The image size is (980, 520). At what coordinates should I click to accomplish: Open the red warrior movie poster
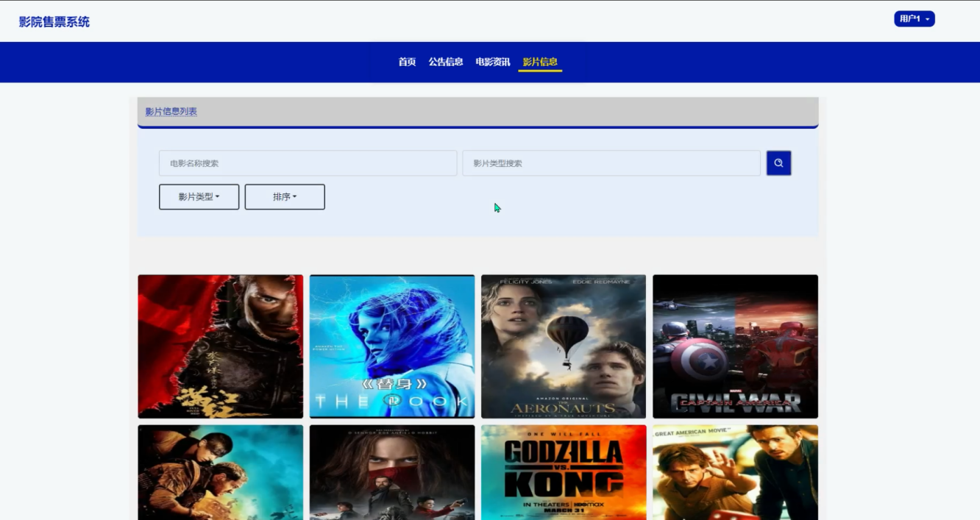[221, 346]
